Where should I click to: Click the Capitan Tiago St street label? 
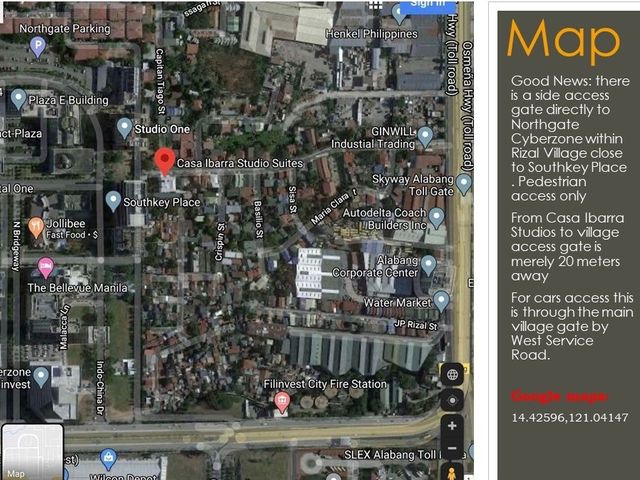[160, 81]
